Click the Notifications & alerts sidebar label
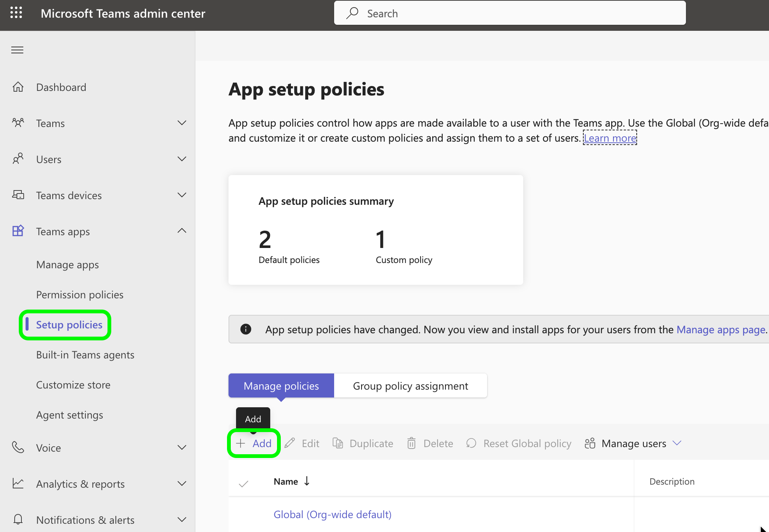The image size is (769, 532). [85, 520]
